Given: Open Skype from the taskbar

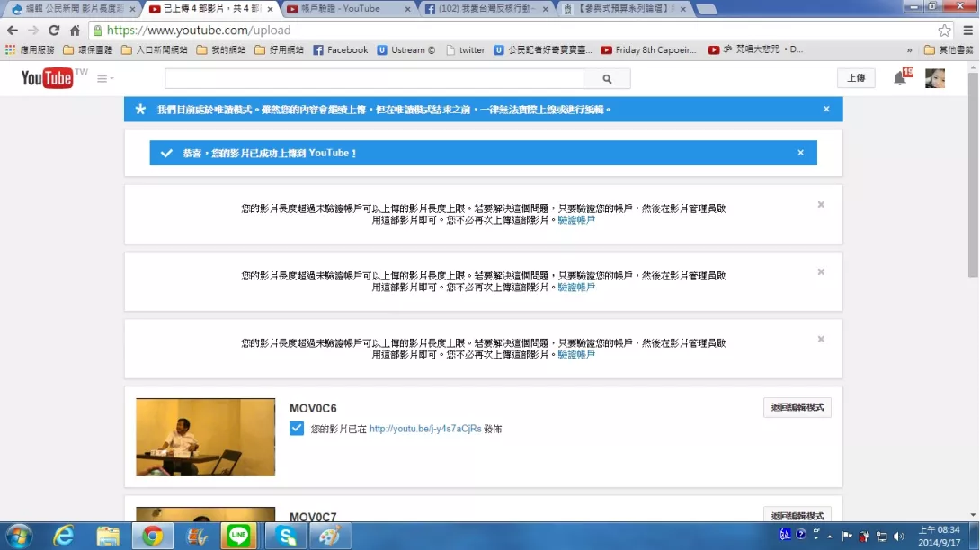Looking at the screenshot, I should click(286, 537).
